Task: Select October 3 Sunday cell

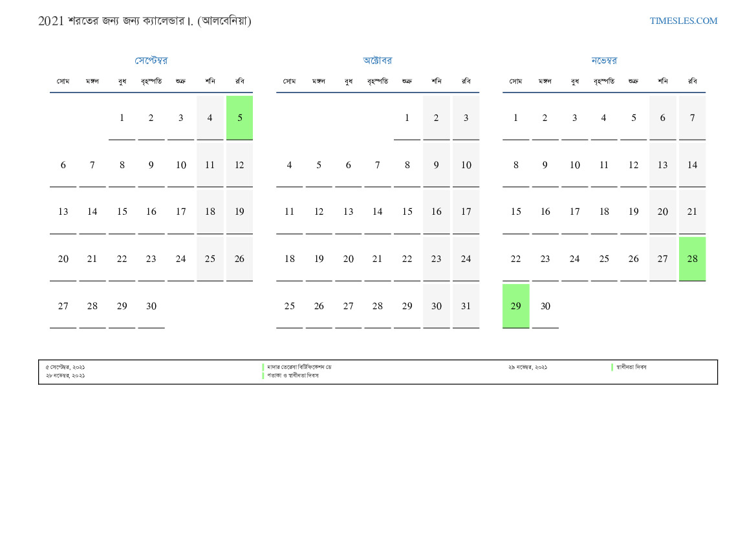Action: [466, 118]
